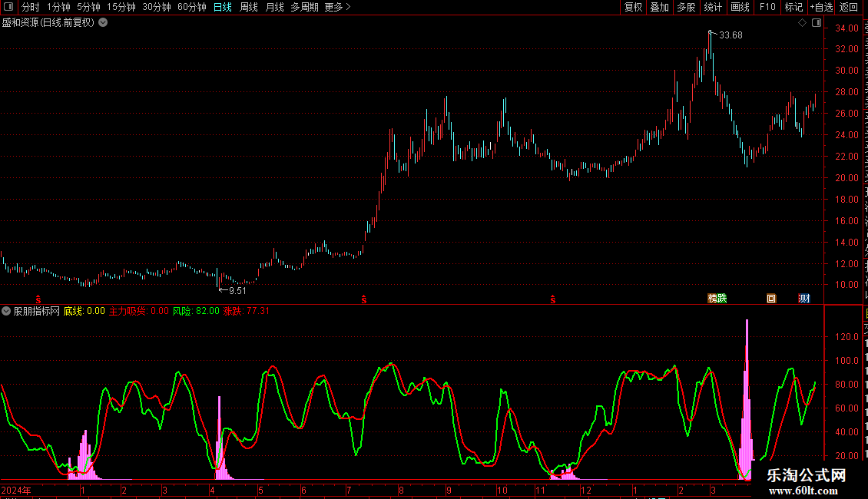Click the 9.51 low price label
868x499 pixels.
pyautogui.click(x=237, y=291)
